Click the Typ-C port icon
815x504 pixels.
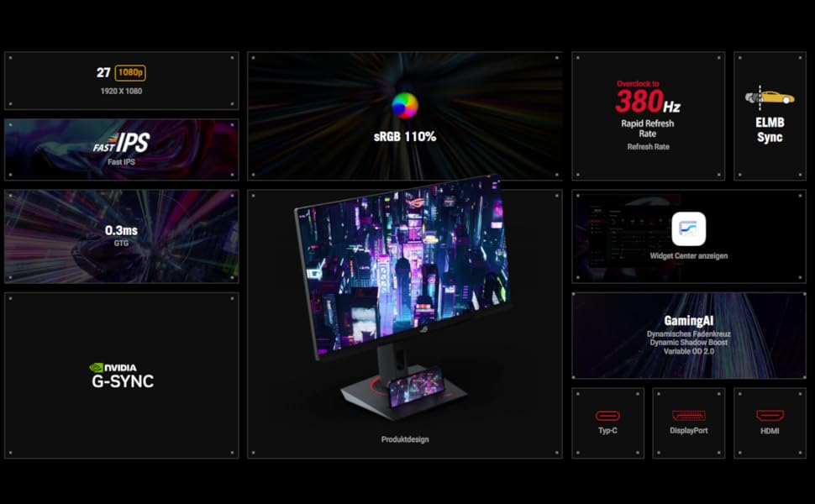[x=607, y=416]
